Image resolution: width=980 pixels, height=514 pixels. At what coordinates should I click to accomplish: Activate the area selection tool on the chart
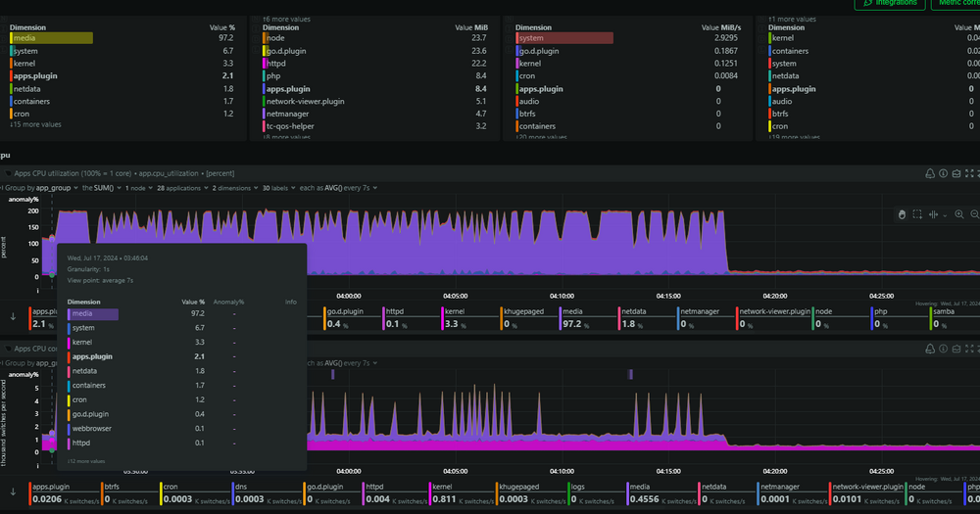[917, 214]
